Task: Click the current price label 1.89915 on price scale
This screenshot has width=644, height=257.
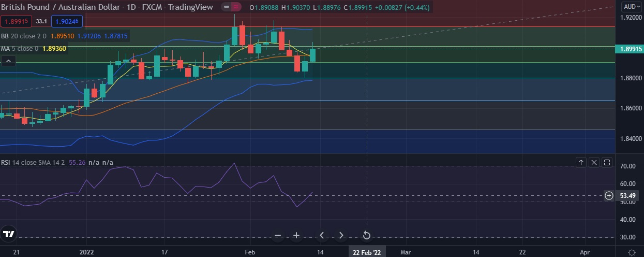Action: click(x=629, y=49)
